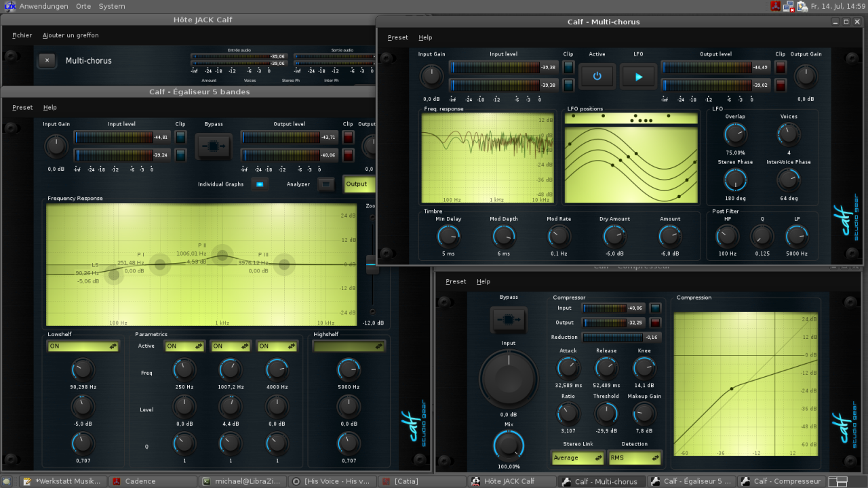Click the equalizer Input Gain knob

coord(56,146)
